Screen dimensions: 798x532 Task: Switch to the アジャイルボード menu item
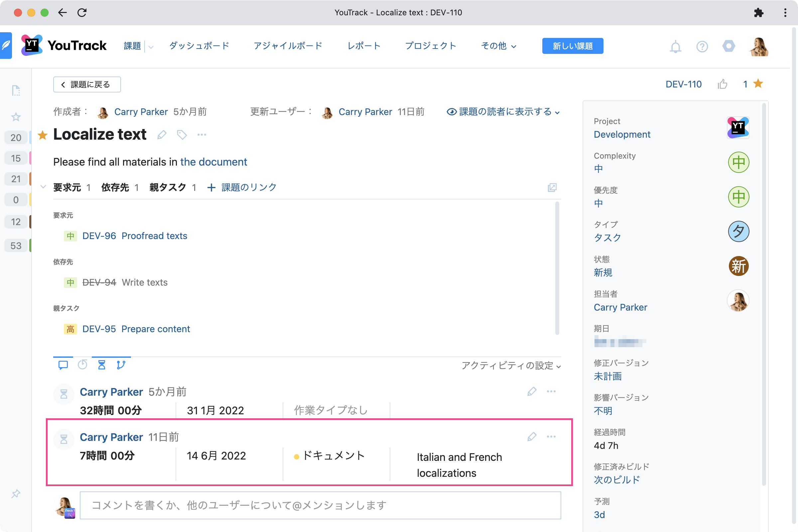288,46
